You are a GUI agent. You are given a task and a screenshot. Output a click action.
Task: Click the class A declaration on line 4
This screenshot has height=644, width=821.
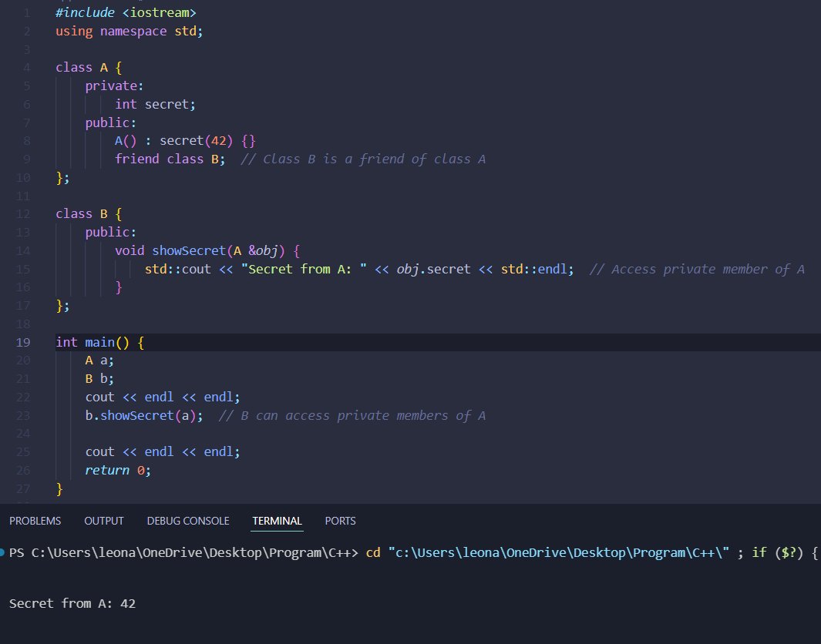(x=85, y=67)
